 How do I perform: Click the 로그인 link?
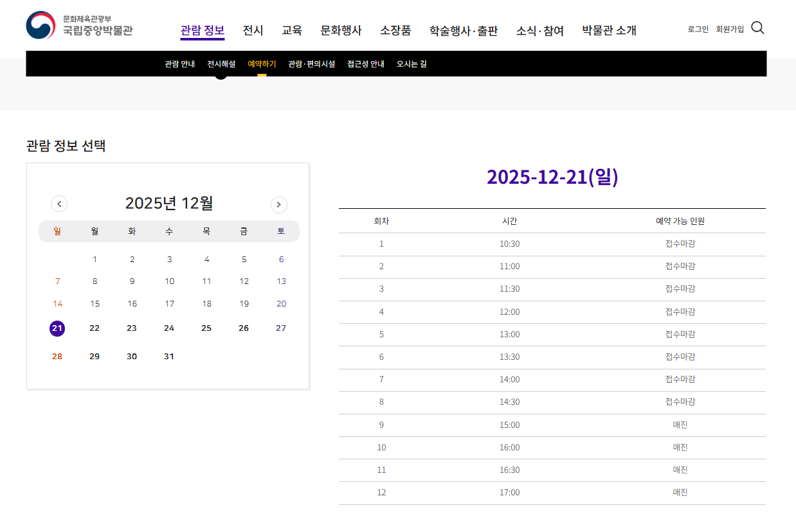[698, 29]
